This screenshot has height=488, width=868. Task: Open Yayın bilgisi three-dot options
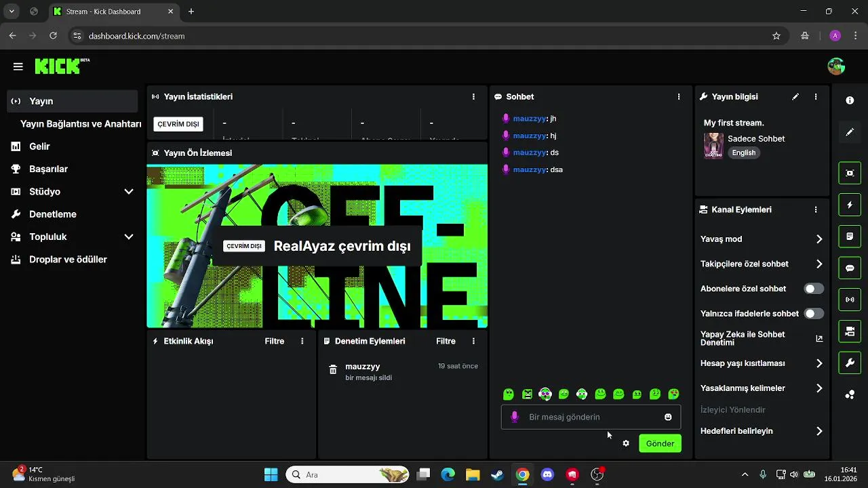coord(816,97)
